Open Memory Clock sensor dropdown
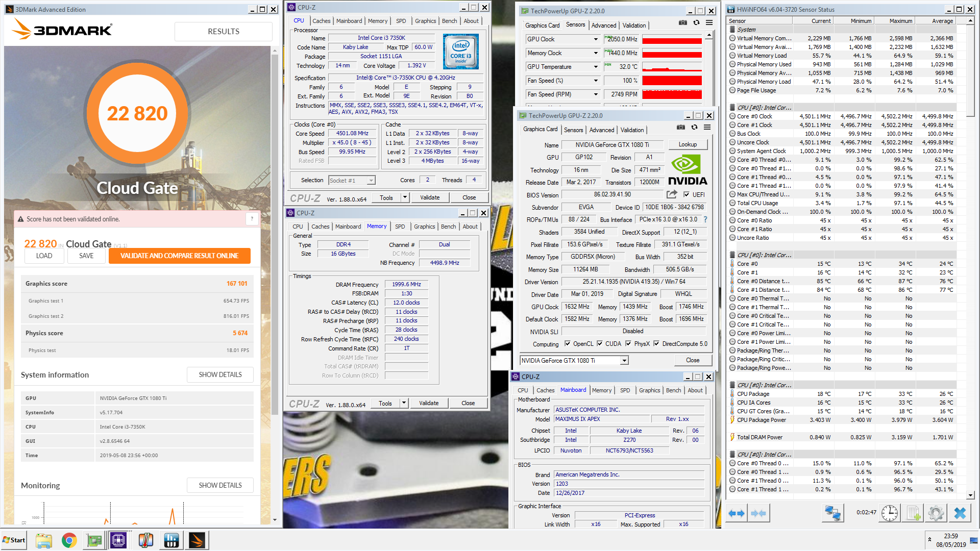Image resolution: width=980 pixels, height=551 pixels. click(596, 53)
